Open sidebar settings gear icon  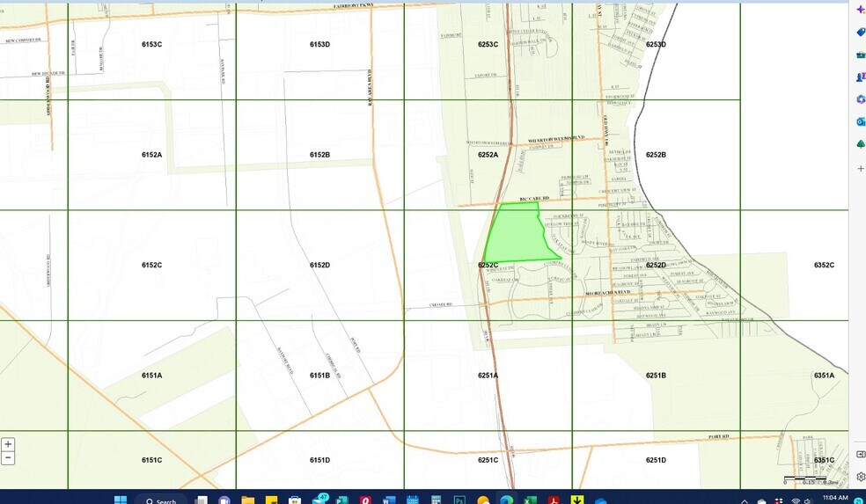point(860,477)
